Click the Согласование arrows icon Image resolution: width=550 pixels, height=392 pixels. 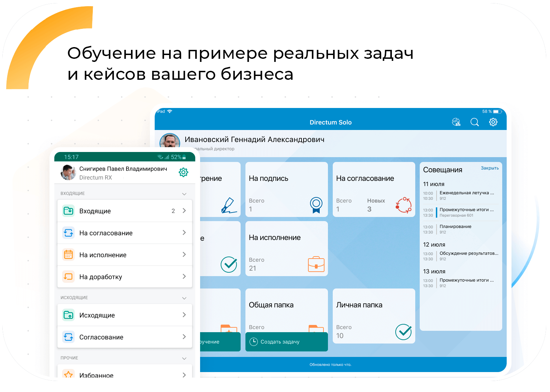click(x=68, y=337)
